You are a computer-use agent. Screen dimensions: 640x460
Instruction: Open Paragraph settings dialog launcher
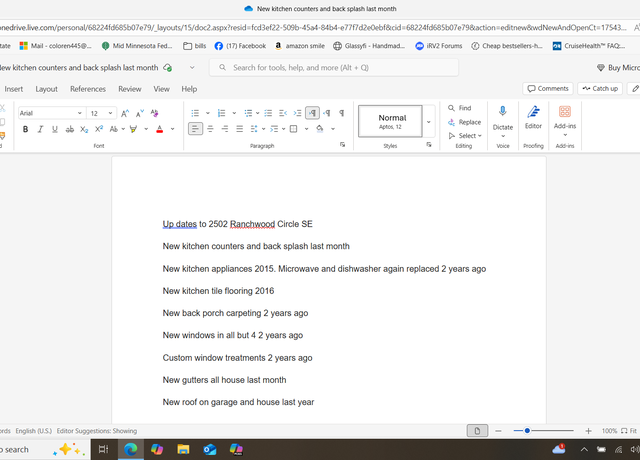click(342, 144)
